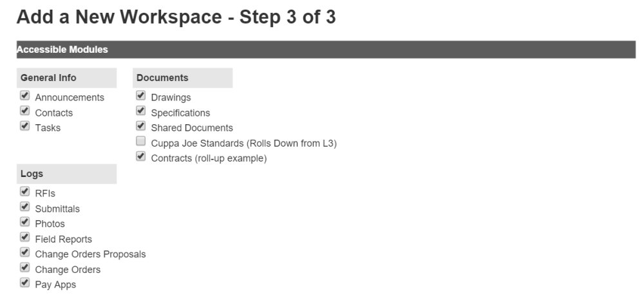Image resolution: width=644 pixels, height=298 pixels.
Task: Enable the Cuppa Joe Standards checkbox
Action: [141, 141]
